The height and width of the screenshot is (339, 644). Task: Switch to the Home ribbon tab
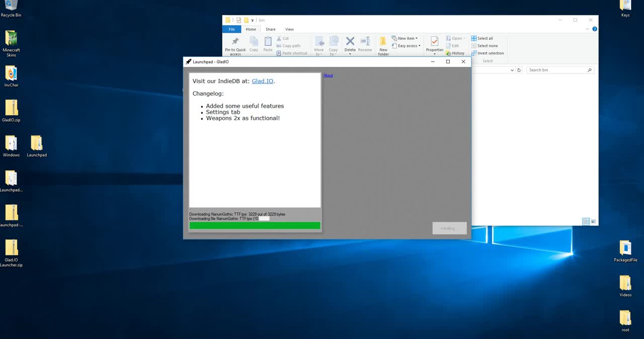tap(251, 29)
